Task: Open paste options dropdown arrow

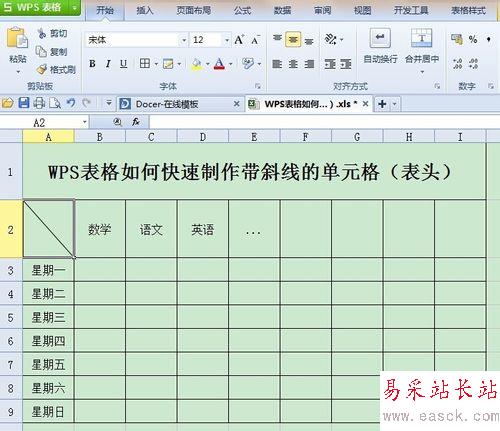Action: click(x=18, y=71)
